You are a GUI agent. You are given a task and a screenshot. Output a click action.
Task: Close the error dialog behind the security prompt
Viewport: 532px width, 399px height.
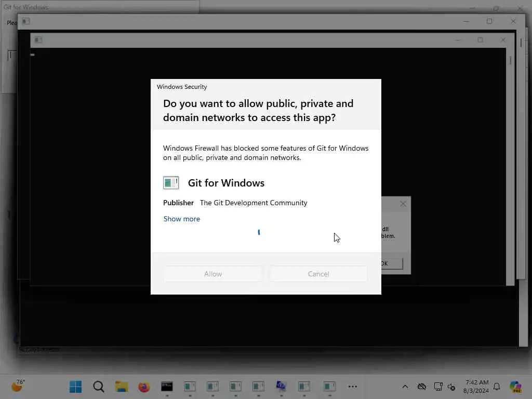(403, 204)
